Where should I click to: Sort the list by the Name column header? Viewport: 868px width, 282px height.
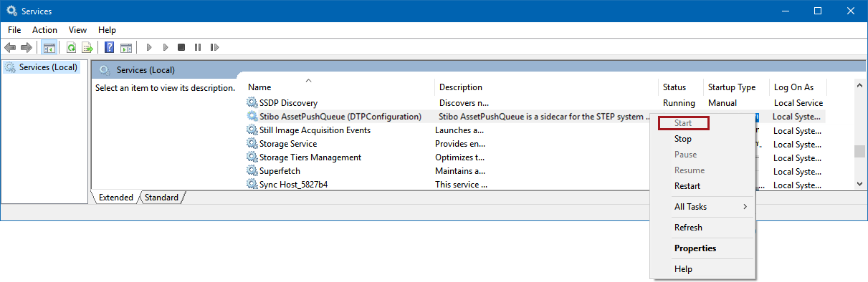259,87
